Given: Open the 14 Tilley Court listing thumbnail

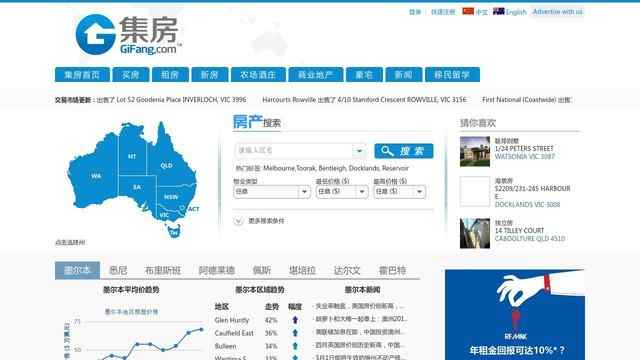Looking at the screenshot, I should click(x=475, y=233).
